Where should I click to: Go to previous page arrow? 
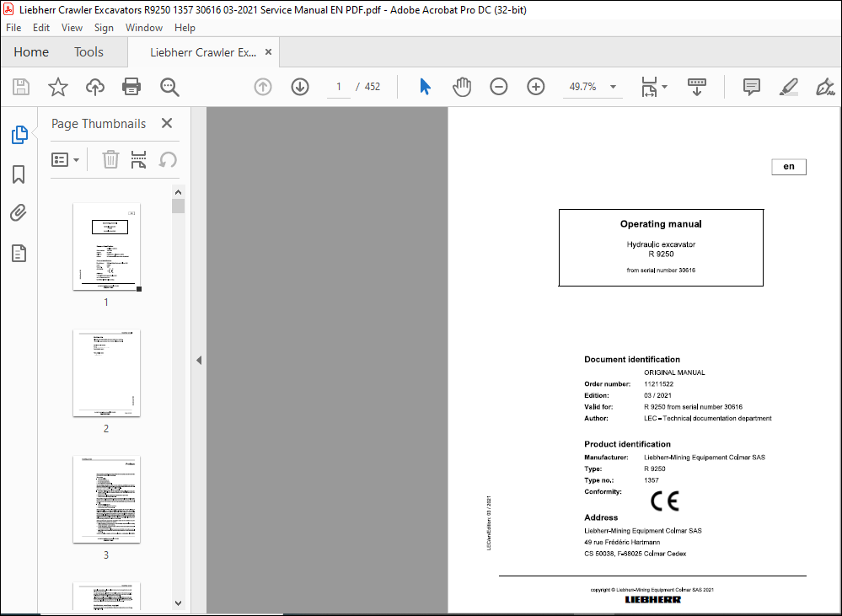point(263,87)
